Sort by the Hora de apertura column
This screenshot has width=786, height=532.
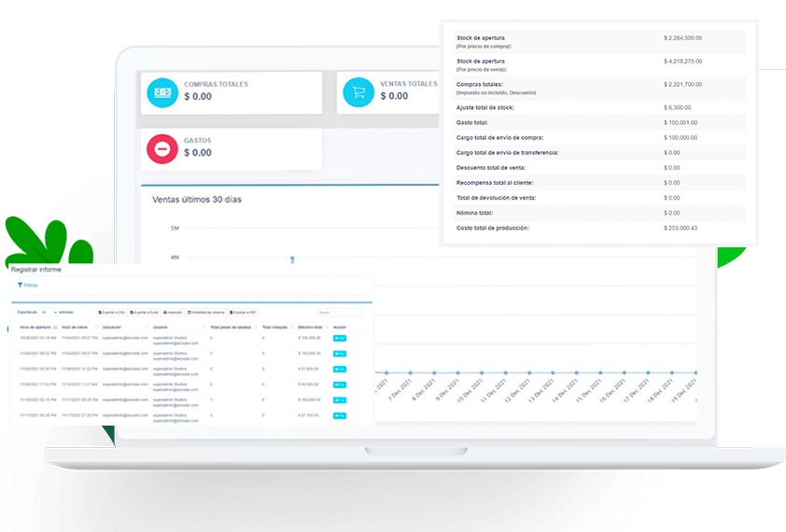click(37, 328)
